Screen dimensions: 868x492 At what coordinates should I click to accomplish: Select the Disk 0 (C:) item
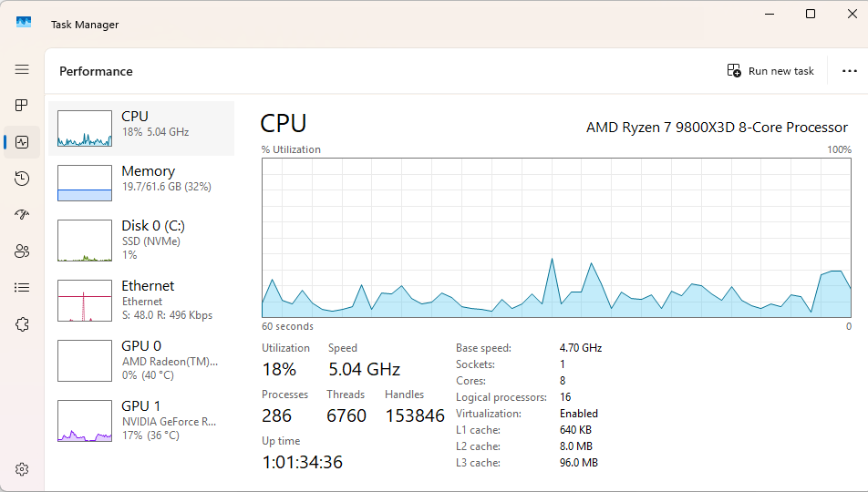tap(141, 240)
